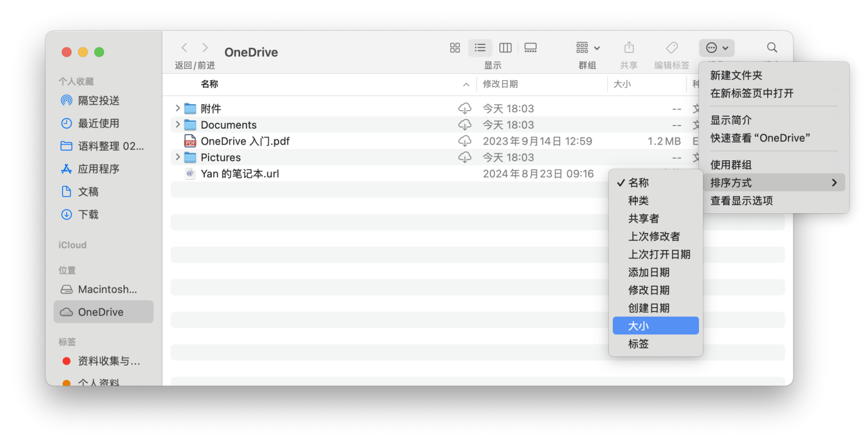Click the search magnifier icon
Viewport: 868px width, 446px height.
click(x=772, y=48)
